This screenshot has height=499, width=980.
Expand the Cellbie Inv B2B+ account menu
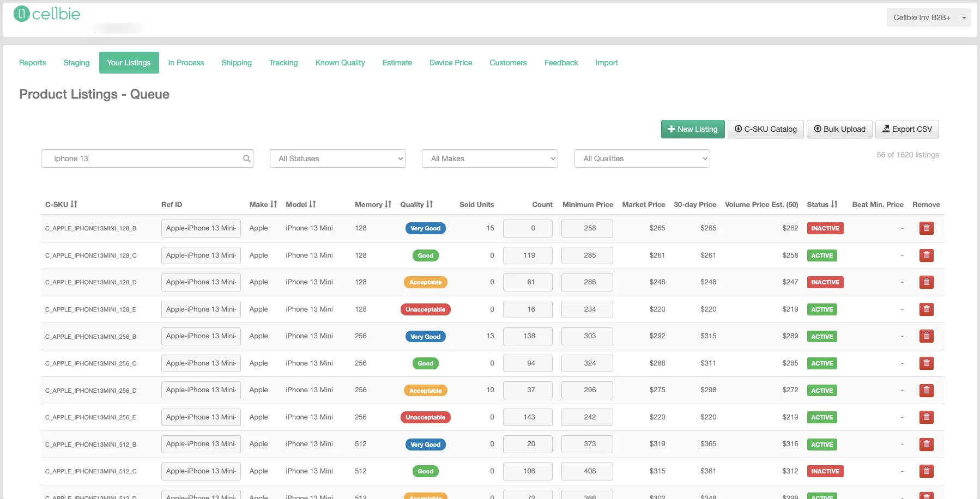pyautogui.click(x=929, y=17)
